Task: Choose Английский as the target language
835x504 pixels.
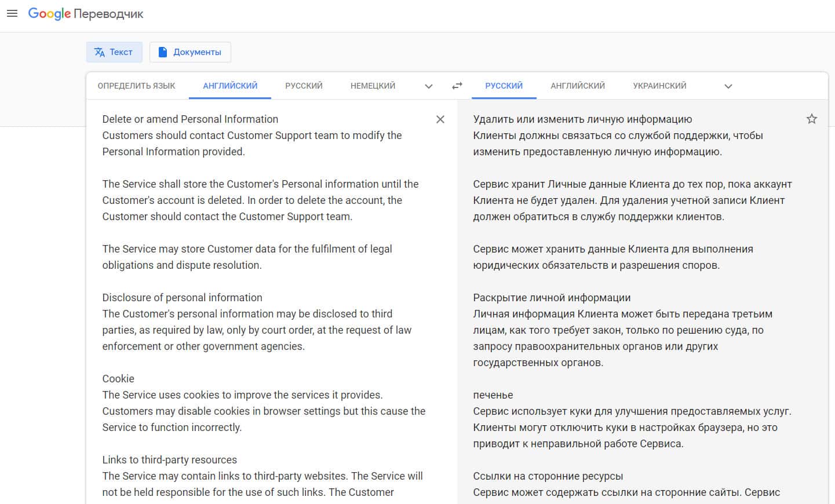Action: pyautogui.click(x=577, y=86)
